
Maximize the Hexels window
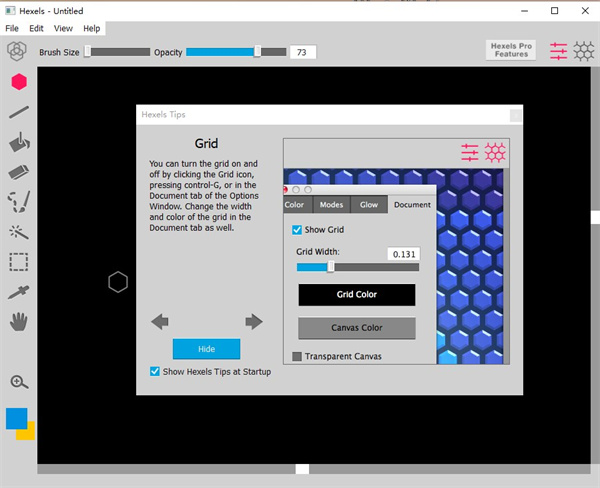pos(554,11)
